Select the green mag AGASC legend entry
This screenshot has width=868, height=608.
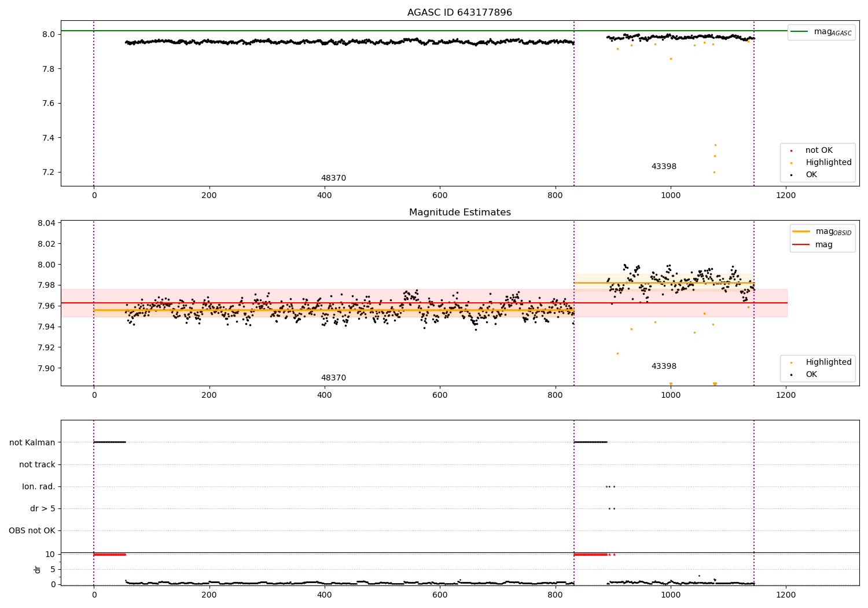pos(821,32)
